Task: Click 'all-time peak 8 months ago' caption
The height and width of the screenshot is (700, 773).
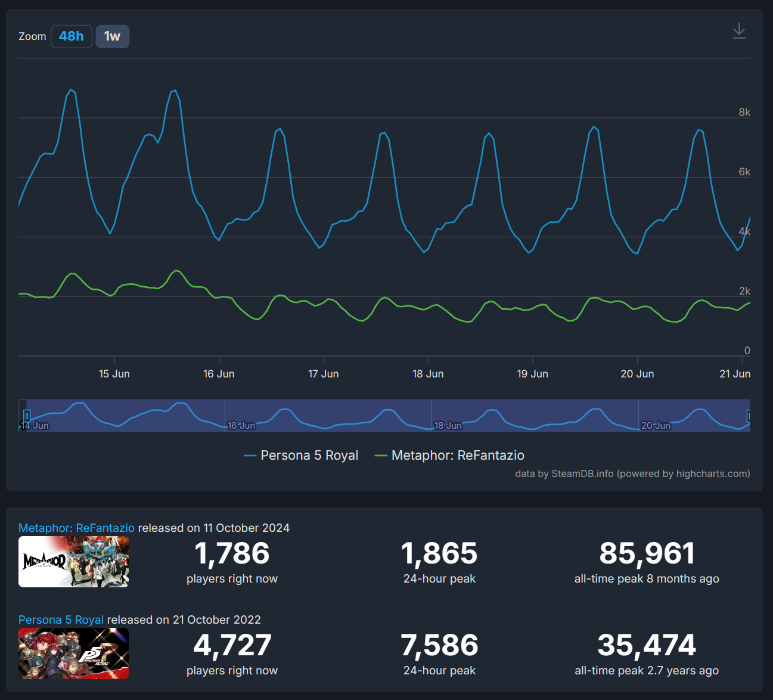Action: tap(647, 579)
